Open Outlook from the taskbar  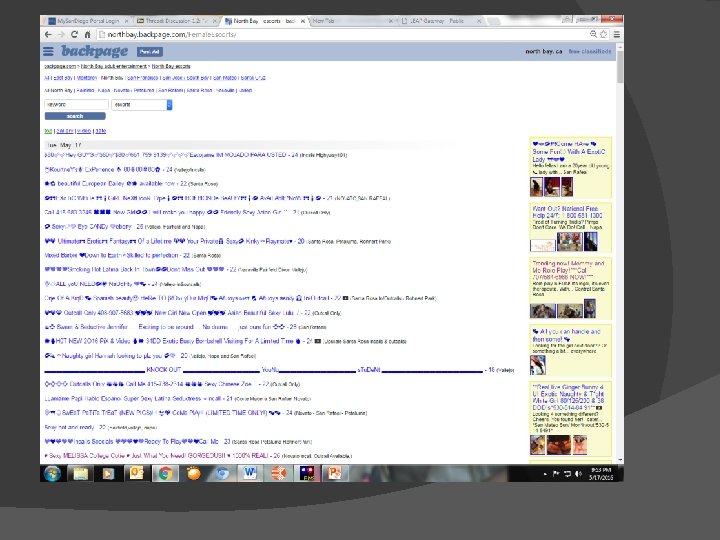(x=137, y=473)
